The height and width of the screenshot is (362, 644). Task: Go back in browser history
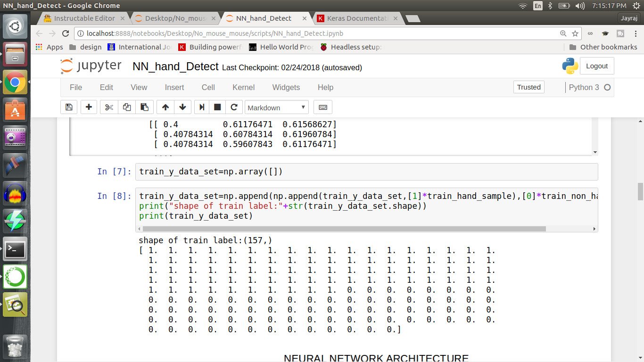tap(39, 33)
